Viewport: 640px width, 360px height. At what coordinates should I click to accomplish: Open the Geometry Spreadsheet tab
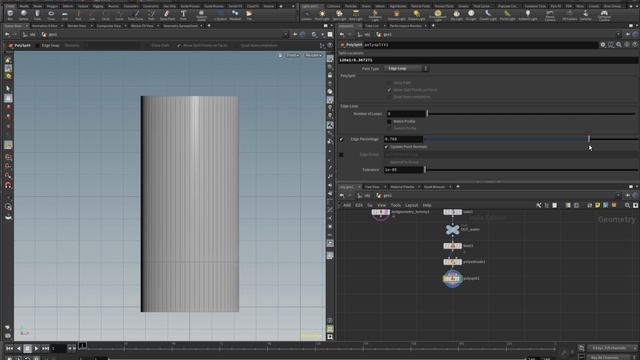180,26
